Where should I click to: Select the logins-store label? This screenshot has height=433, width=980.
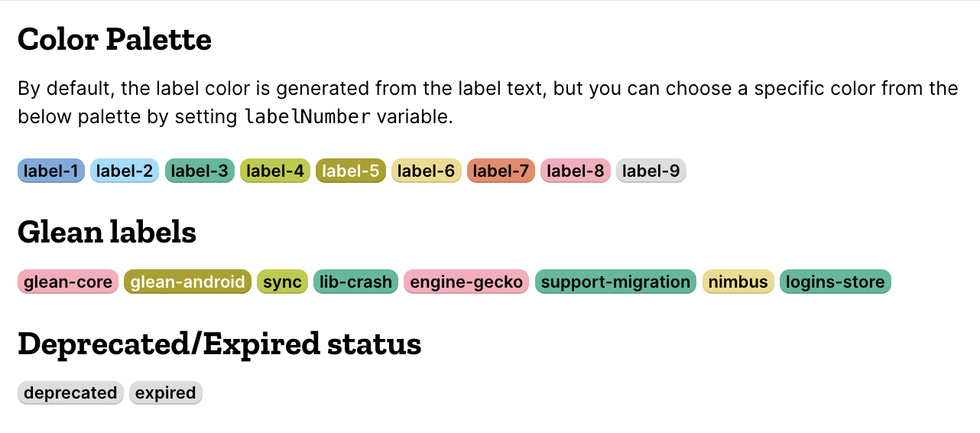click(x=836, y=282)
